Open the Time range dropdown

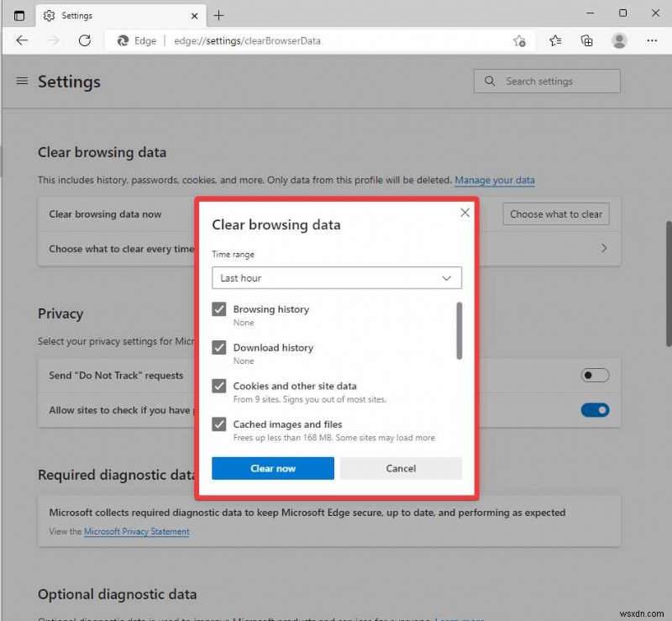[337, 278]
